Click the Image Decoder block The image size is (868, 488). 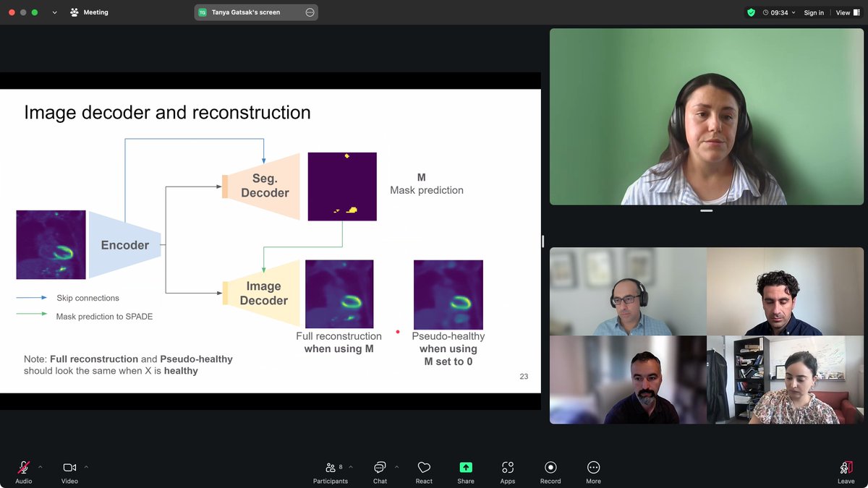pos(262,294)
